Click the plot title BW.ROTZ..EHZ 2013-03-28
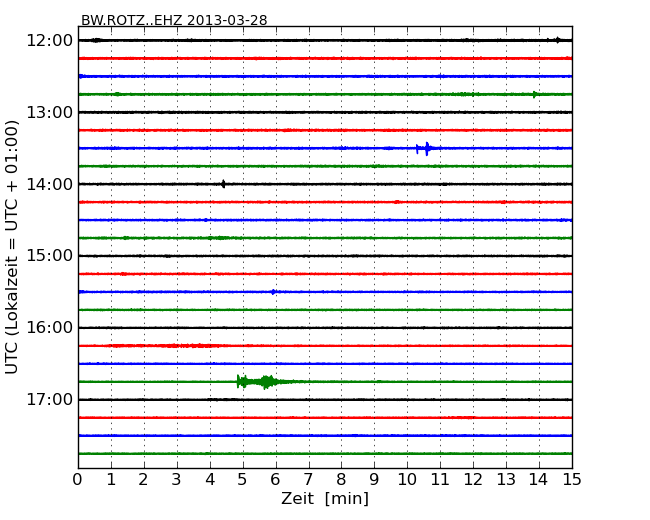650x520 pixels. [174, 20]
